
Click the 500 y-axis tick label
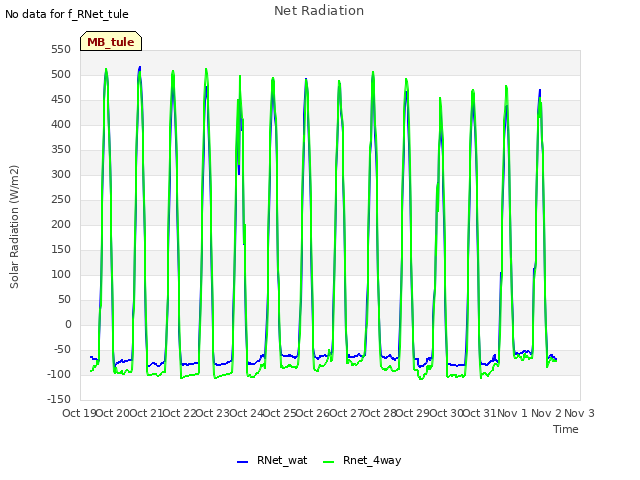[x=61, y=75]
